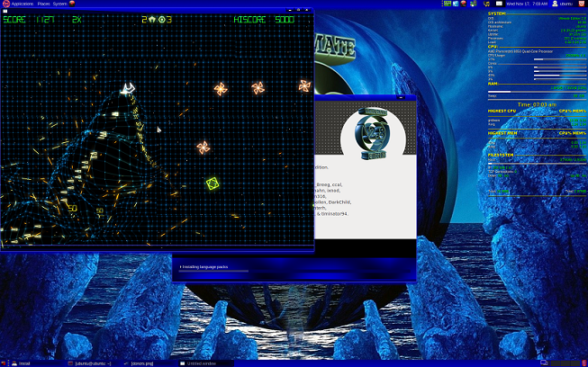588x367 pixels.
Task: Click the green diamond enemy in game
Action: click(x=213, y=183)
